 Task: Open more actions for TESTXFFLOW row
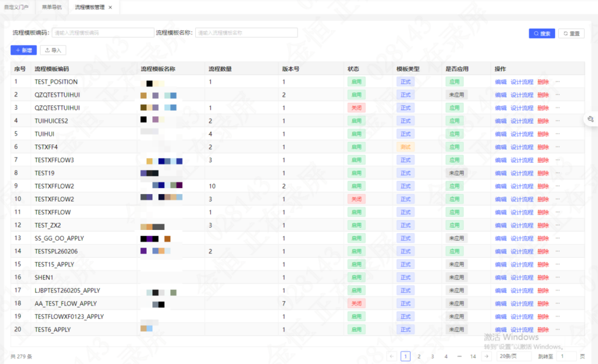click(558, 212)
